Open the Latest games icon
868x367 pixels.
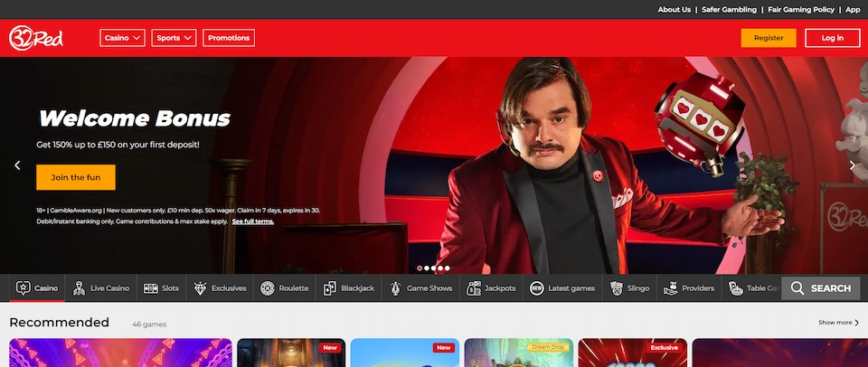pos(537,288)
